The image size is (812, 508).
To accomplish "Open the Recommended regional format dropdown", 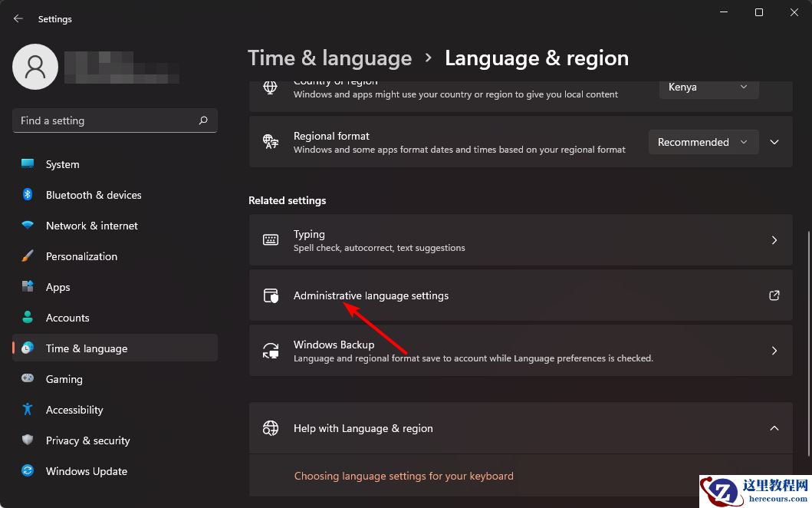I will 702,142.
